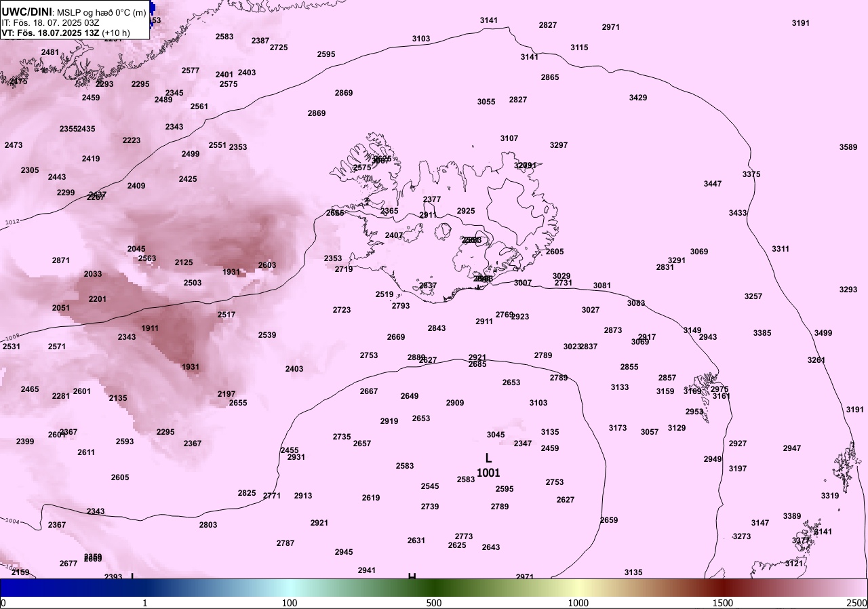Image resolution: width=868 pixels, height=609 pixels.
Task: Click the 1012 isobar label
Action: (x=12, y=222)
